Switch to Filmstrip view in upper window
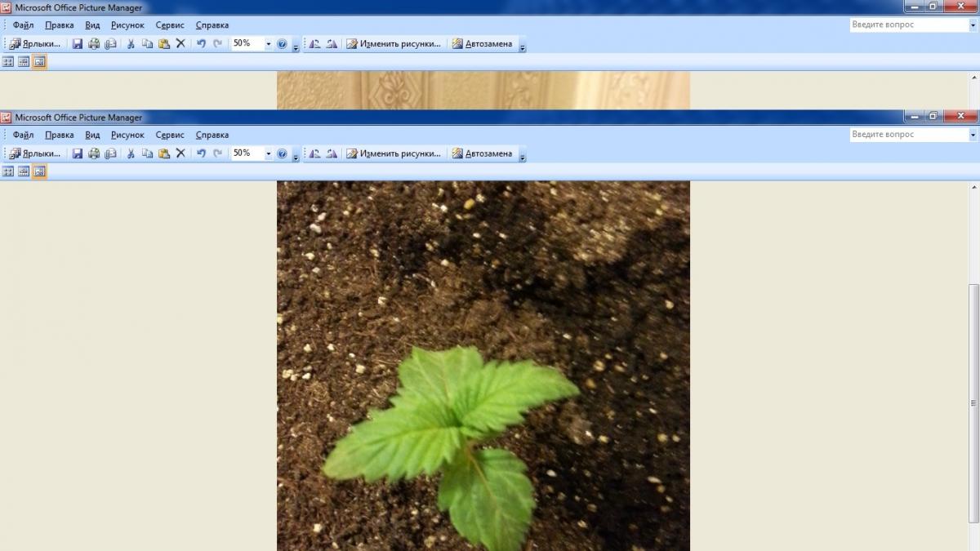The width and height of the screenshot is (980, 551). click(24, 62)
